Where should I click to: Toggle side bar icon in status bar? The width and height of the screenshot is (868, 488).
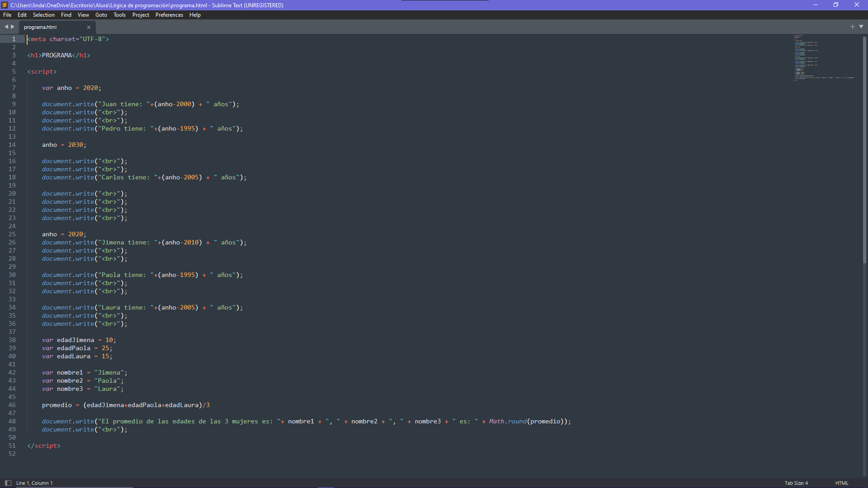(8, 483)
